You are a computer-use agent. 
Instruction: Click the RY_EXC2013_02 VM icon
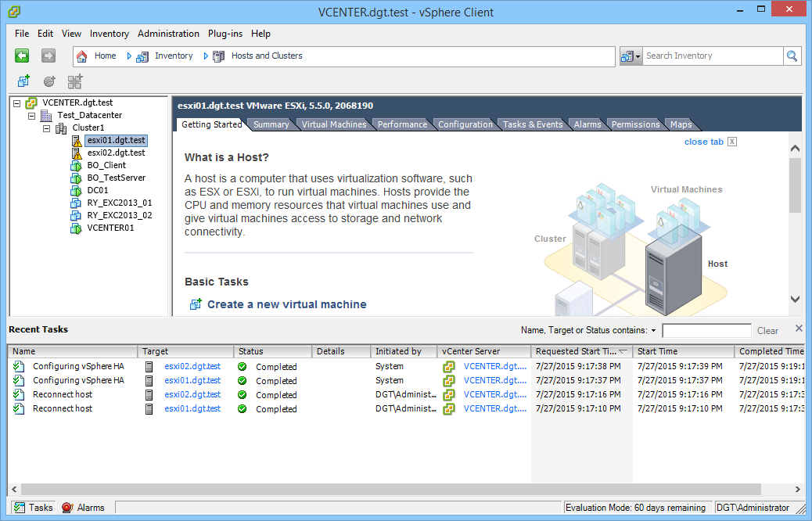coord(76,215)
